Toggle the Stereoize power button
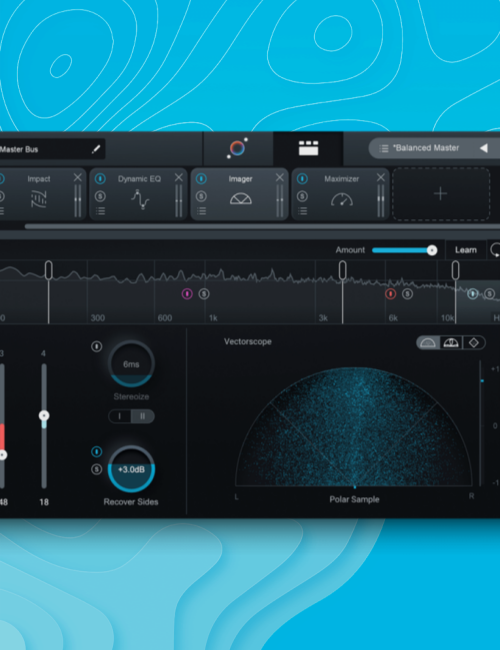The image size is (500, 650). point(97,346)
